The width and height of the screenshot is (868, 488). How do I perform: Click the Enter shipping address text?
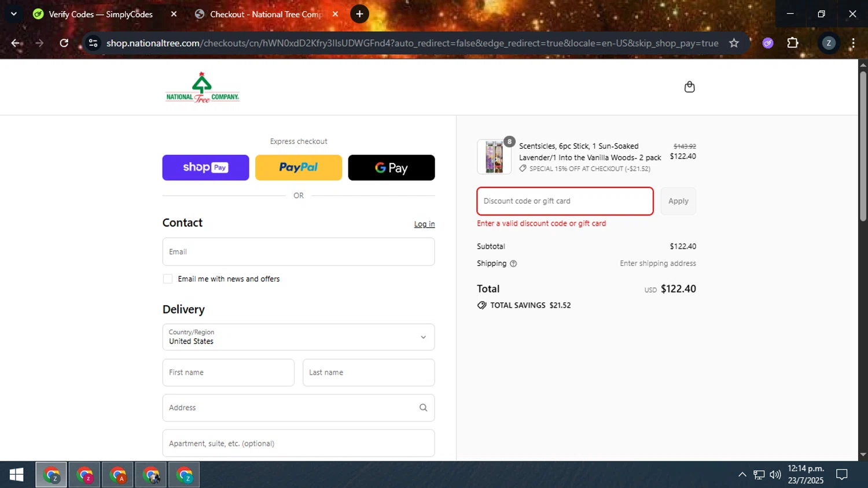(658, 264)
